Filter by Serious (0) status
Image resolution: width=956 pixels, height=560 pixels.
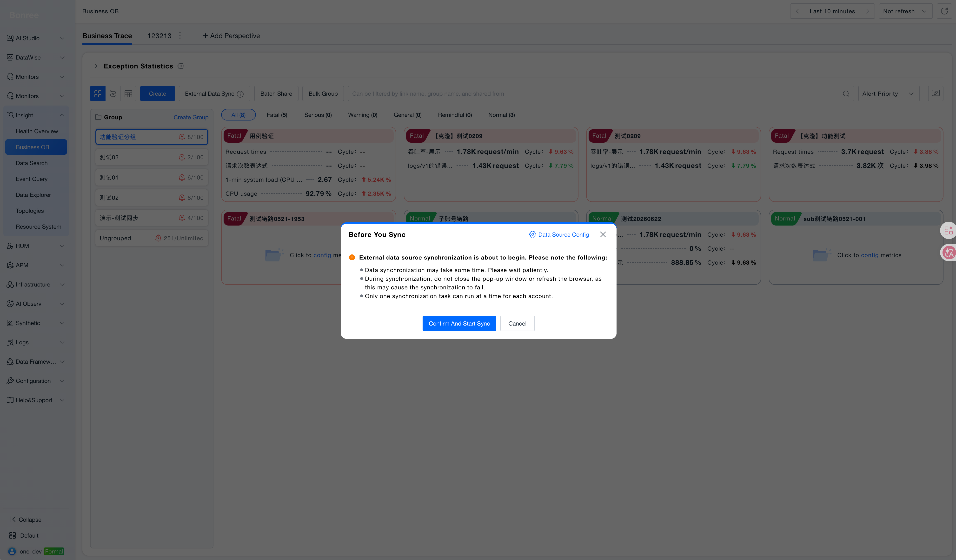pyautogui.click(x=318, y=115)
